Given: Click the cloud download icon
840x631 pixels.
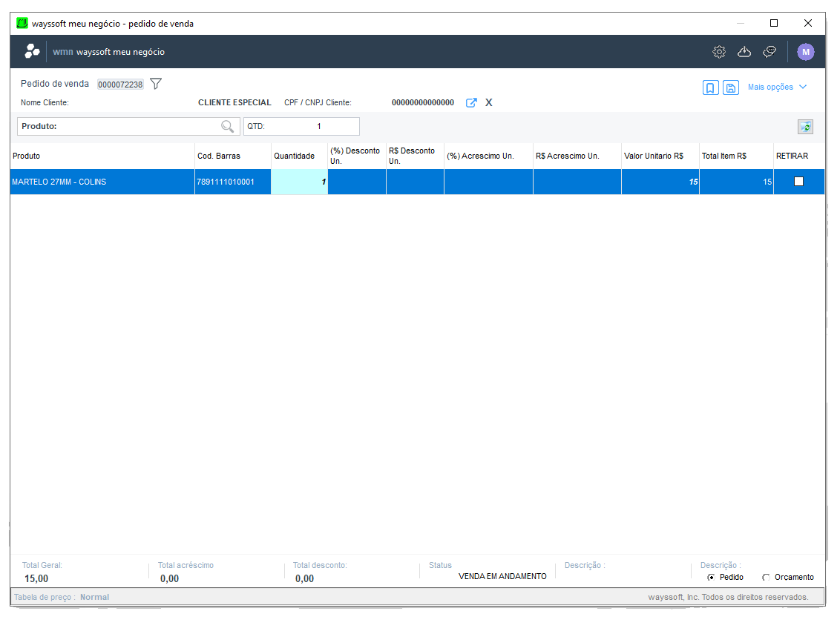Looking at the screenshot, I should [744, 52].
